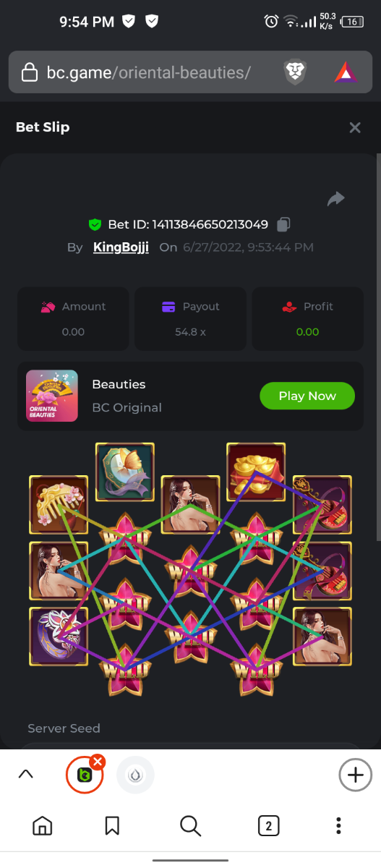Copy the Bet ID with copy icon
Viewport: 381px width, 868px height.
click(284, 224)
